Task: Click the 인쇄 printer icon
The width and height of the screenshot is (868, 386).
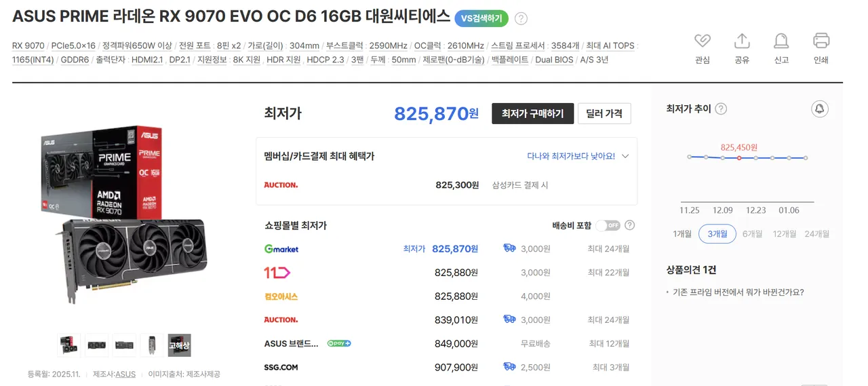Action: tap(821, 41)
